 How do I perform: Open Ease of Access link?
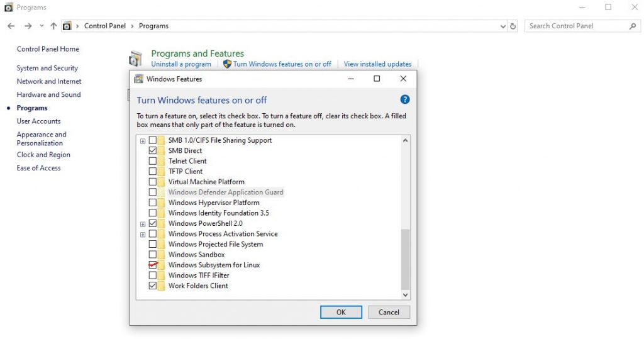point(38,168)
